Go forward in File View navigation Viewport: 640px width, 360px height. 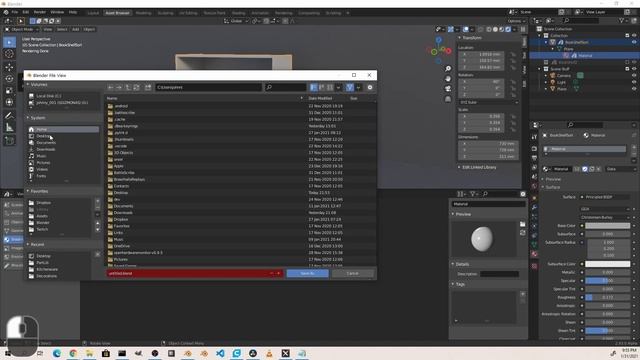coord(119,87)
